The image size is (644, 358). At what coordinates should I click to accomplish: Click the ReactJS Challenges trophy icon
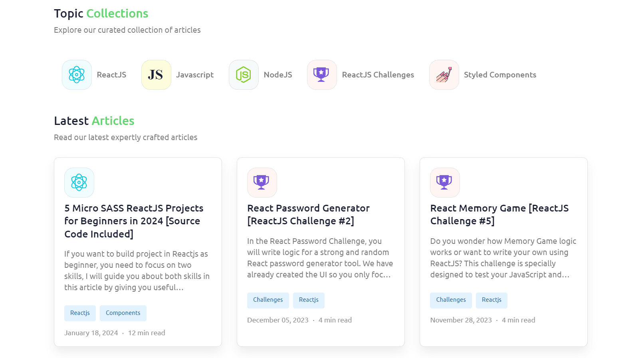tap(322, 75)
